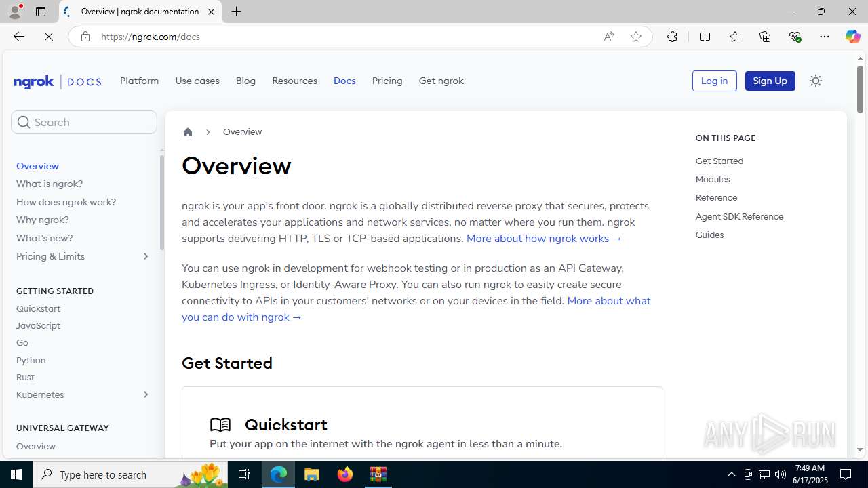Open a new tab with plus
This screenshot has height=488, width=868.
point(236,12)
